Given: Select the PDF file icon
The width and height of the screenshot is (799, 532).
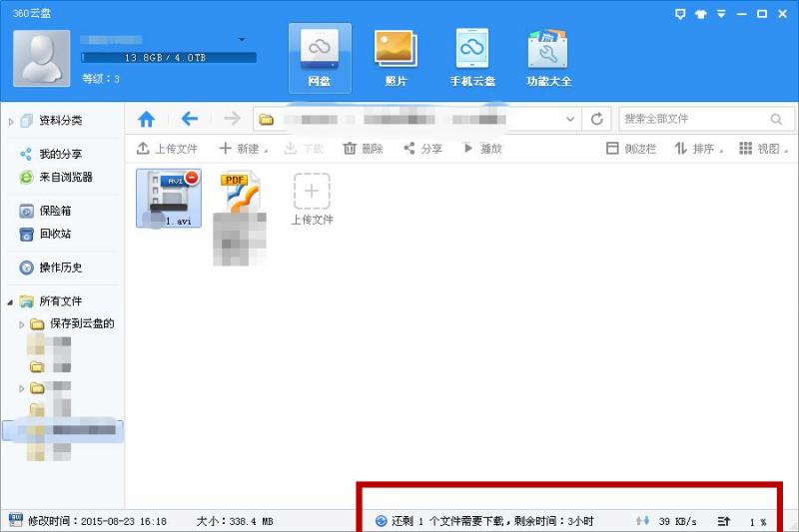Looking at the screenshot, I should [240, 191].
